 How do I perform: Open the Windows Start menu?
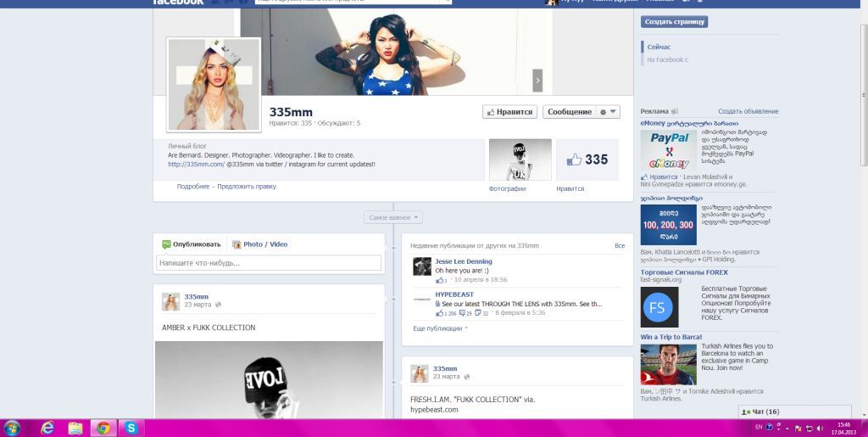(x=12, y=429)
